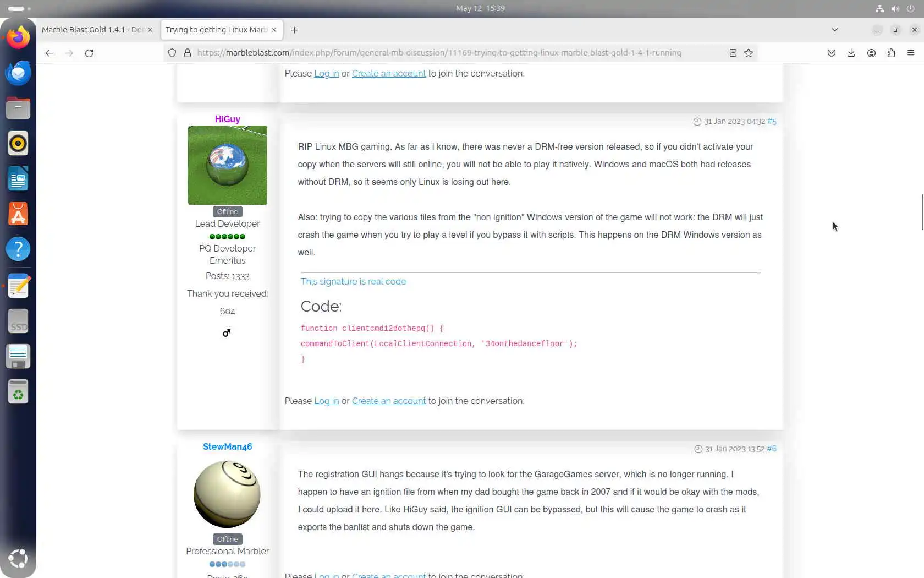Open the power menu in top bar
Image resolution: width=924 pixels, height=578 pixels.
pos(911,8)
